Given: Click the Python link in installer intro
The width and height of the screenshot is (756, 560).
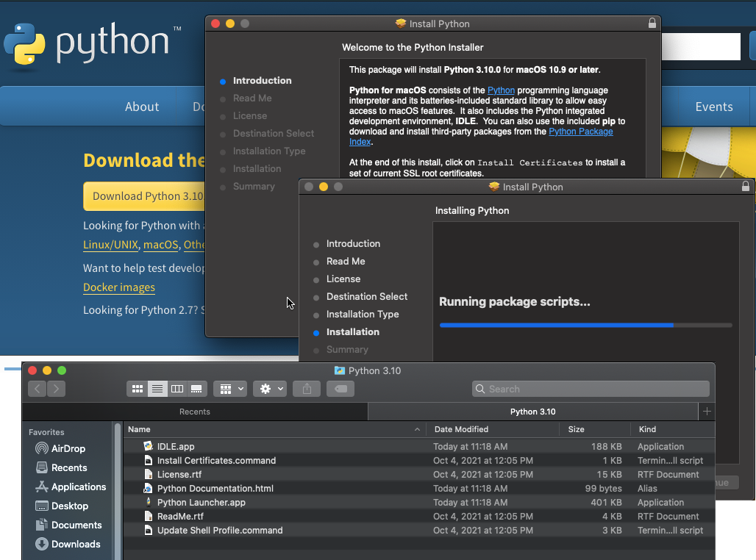Looking at the screenshot, I should click(501, 90).
